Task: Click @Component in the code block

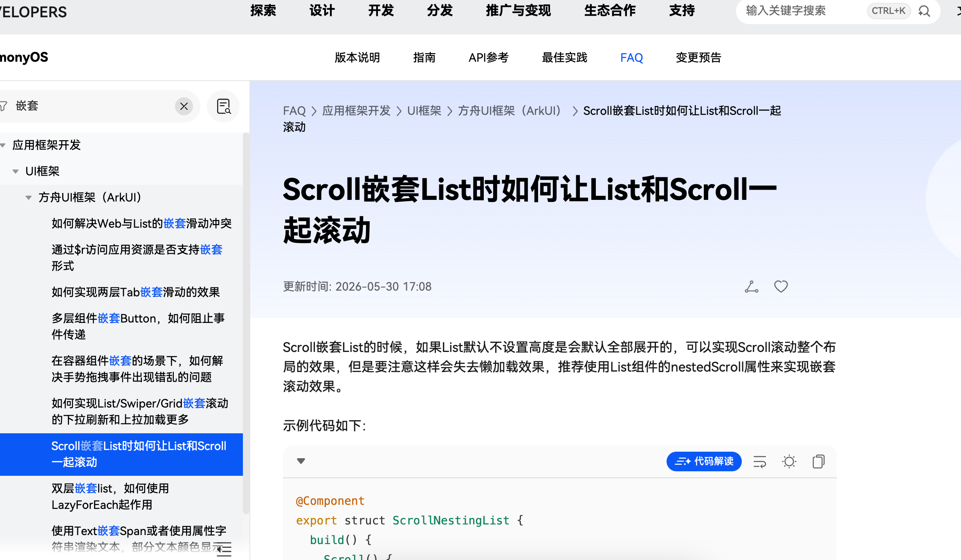Action: [x=330, y=501]
